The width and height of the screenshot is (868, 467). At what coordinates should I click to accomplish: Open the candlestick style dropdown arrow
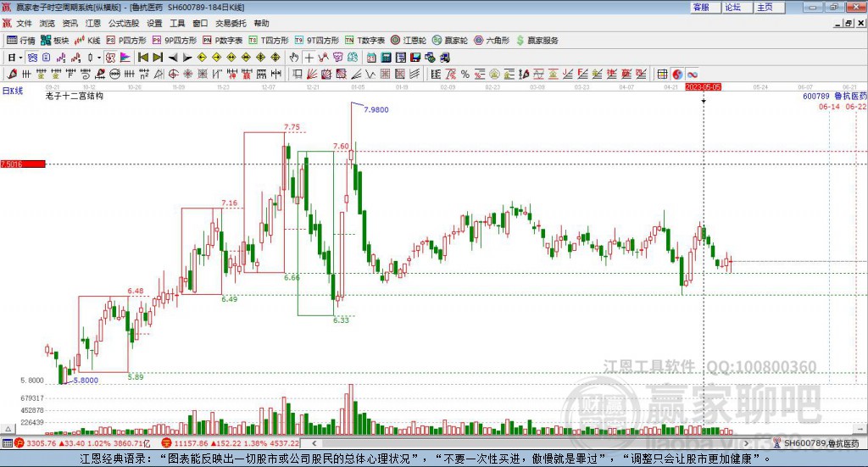(99, 58)
